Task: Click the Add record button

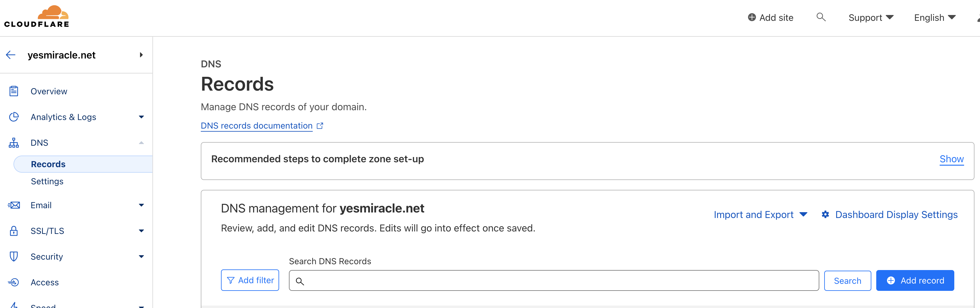Action: [x=915, y=280]
